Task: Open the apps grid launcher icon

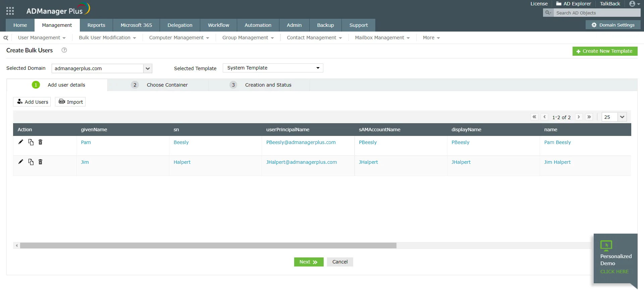Action: [10, 11]
